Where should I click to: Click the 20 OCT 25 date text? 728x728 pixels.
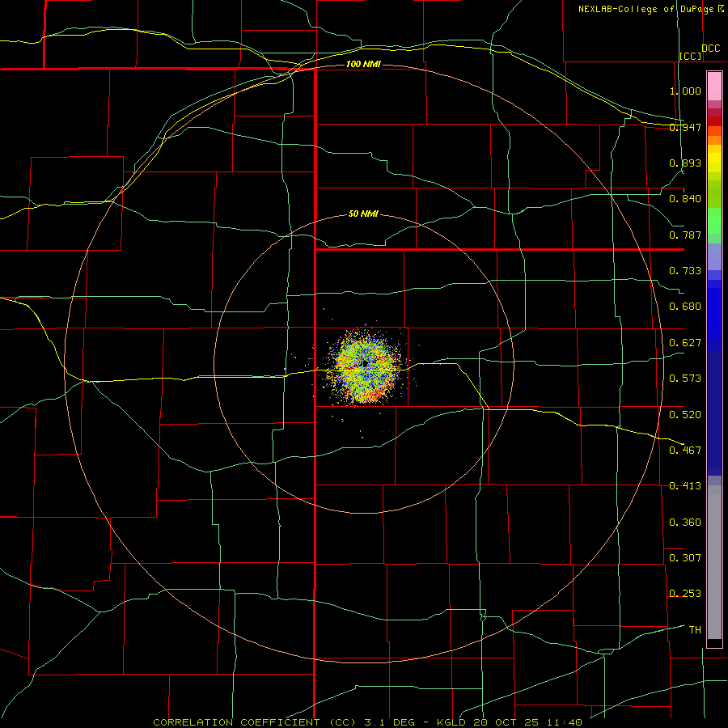[506, 722]
